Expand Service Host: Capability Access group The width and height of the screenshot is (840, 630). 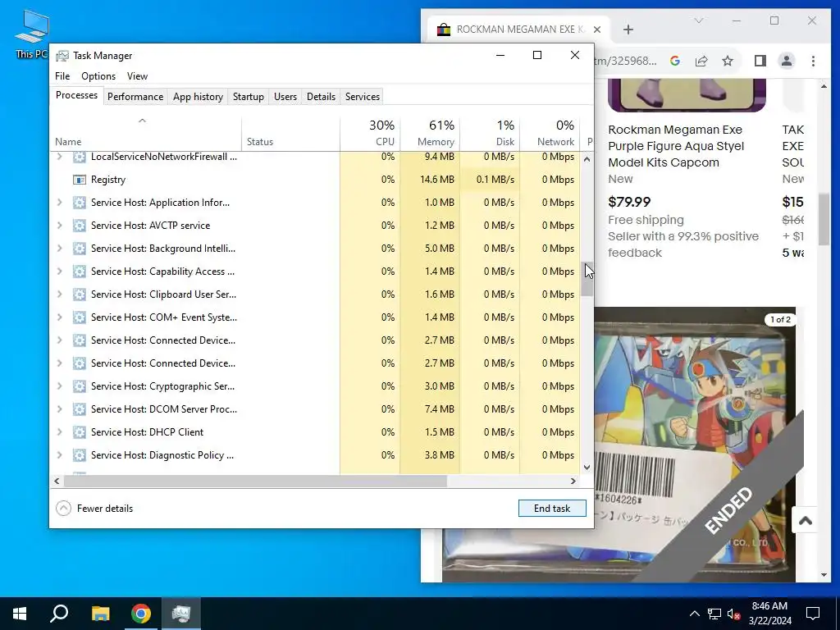[59, 272]
